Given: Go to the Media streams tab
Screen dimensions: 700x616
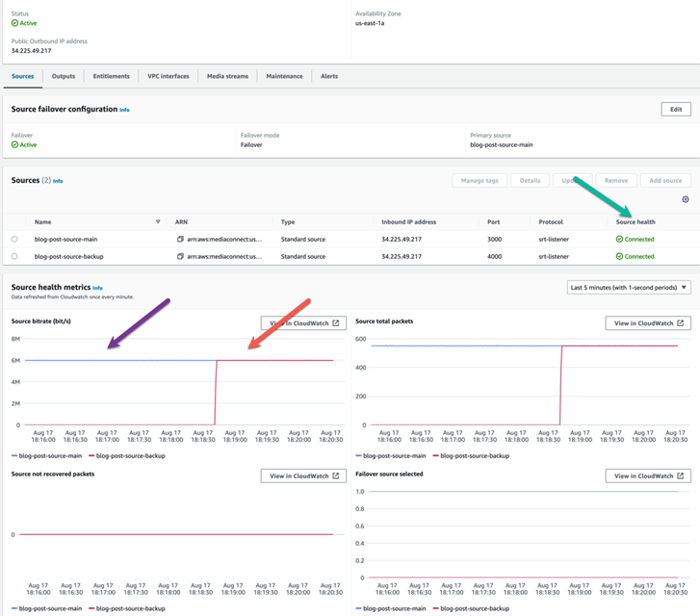Looking at the screenshot, I should [x=226, y=76].
